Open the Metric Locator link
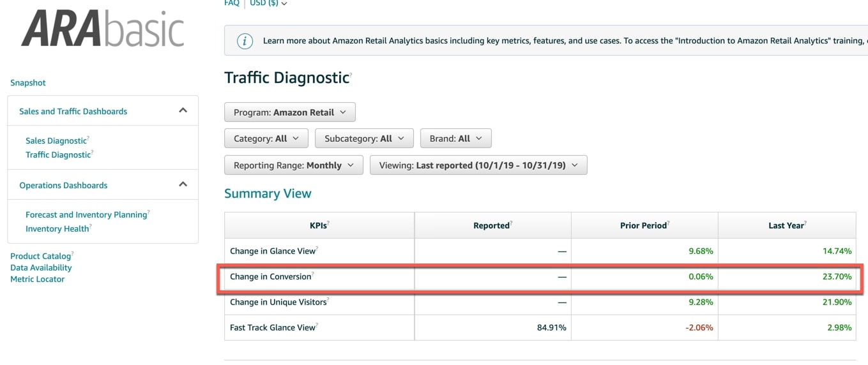The height and width of the screenshot is (365, 868). click(37, 279)
